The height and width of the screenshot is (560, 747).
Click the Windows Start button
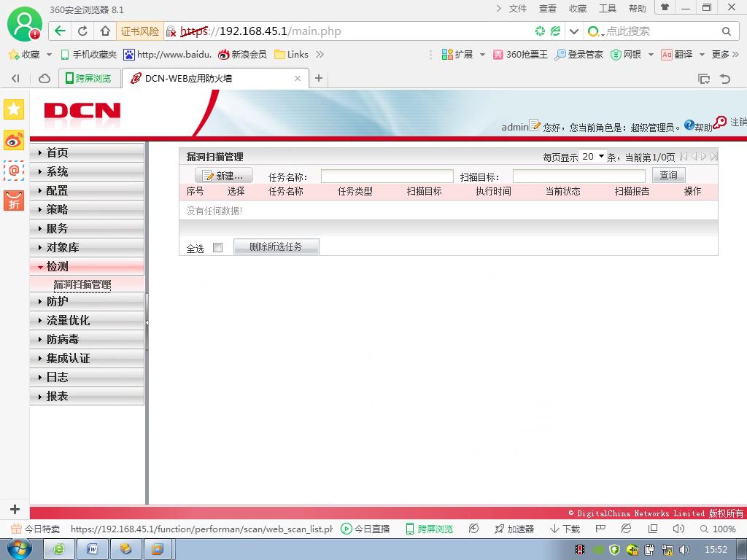[x=19, y=550]
